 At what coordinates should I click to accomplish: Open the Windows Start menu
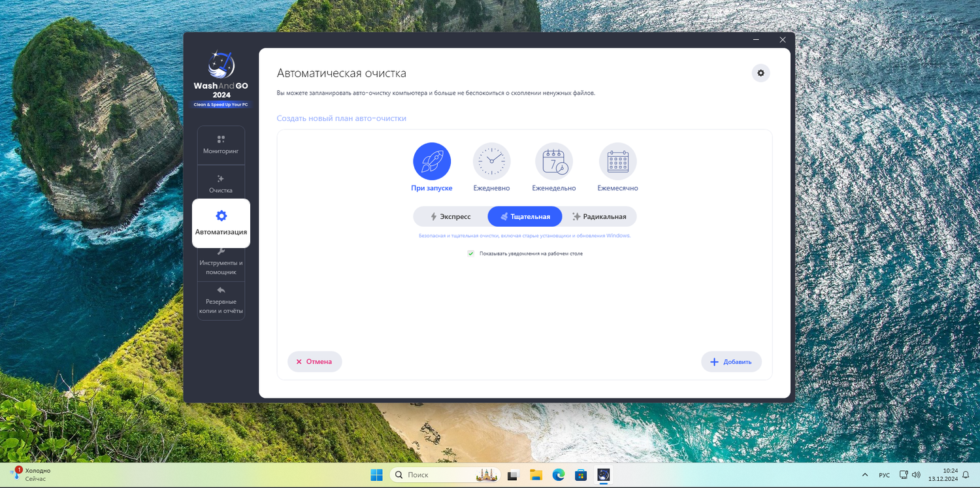377,475
